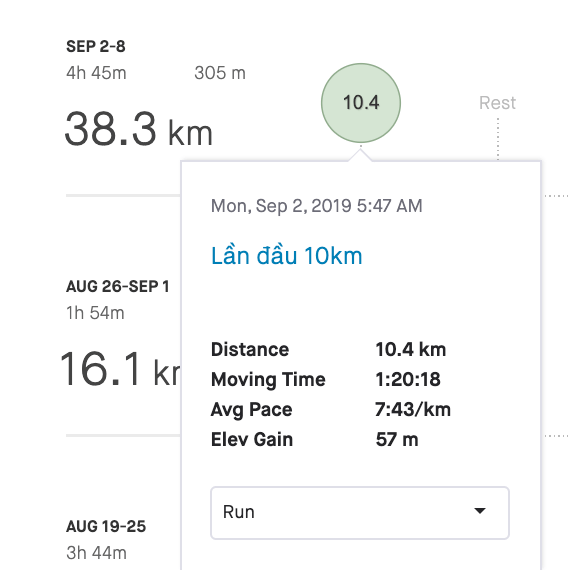Click the 38.3 km weekly total
The height and width of the screenshot is (570, 568).
coord(139,129)
